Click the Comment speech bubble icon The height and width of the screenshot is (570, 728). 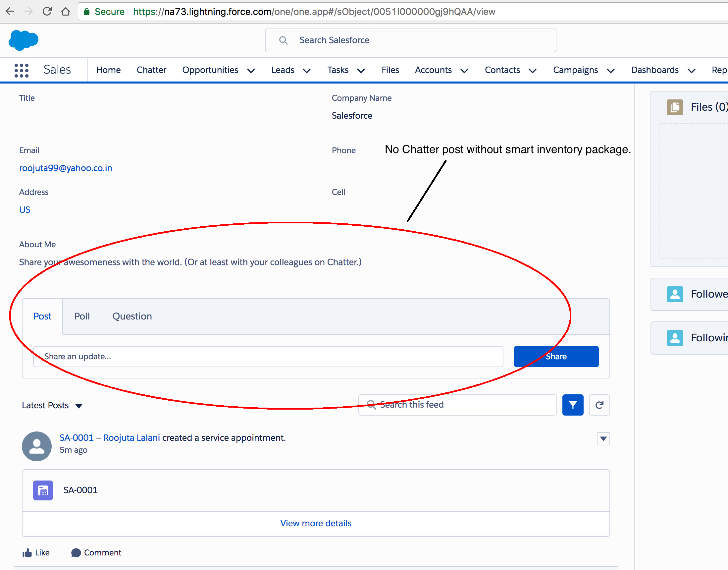point(76,553)
